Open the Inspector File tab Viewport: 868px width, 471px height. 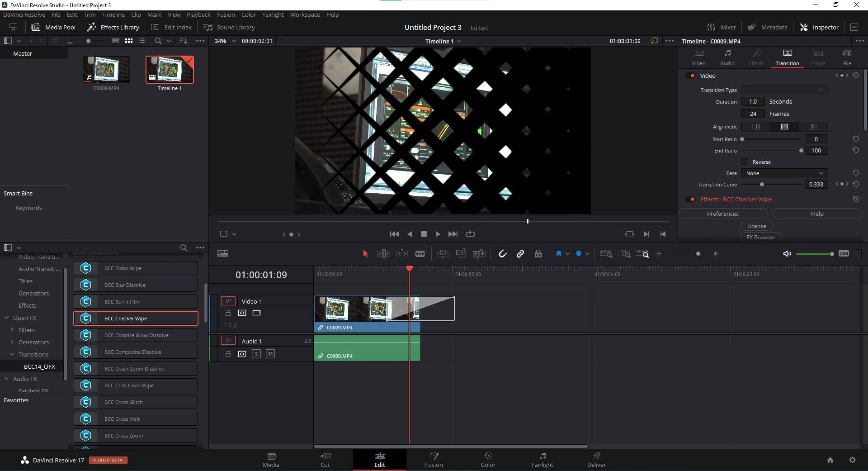[x=847, y=57]
